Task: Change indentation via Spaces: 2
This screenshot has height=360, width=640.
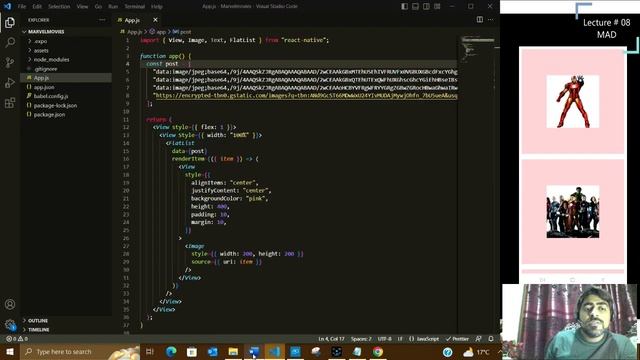Action: tap(361, 339)
